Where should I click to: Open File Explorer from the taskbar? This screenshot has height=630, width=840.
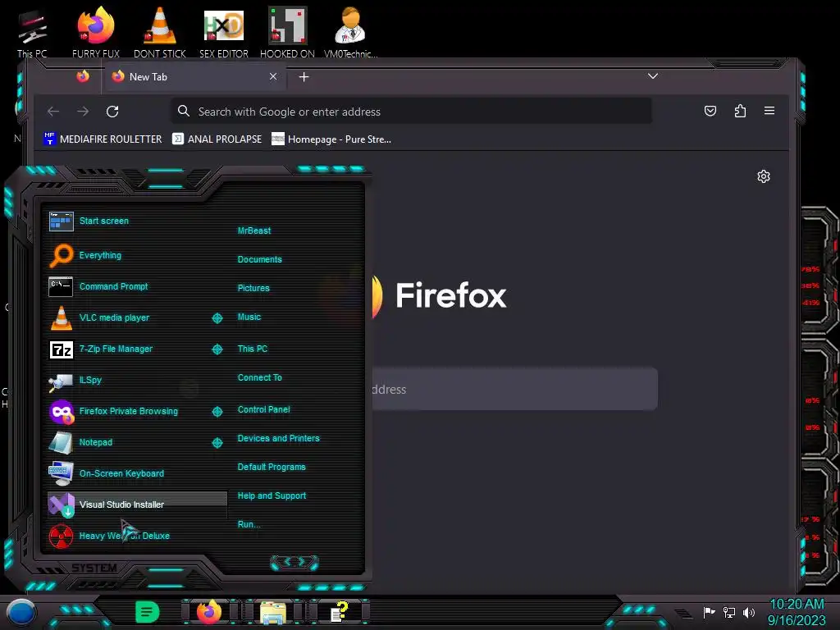[272, 612]
